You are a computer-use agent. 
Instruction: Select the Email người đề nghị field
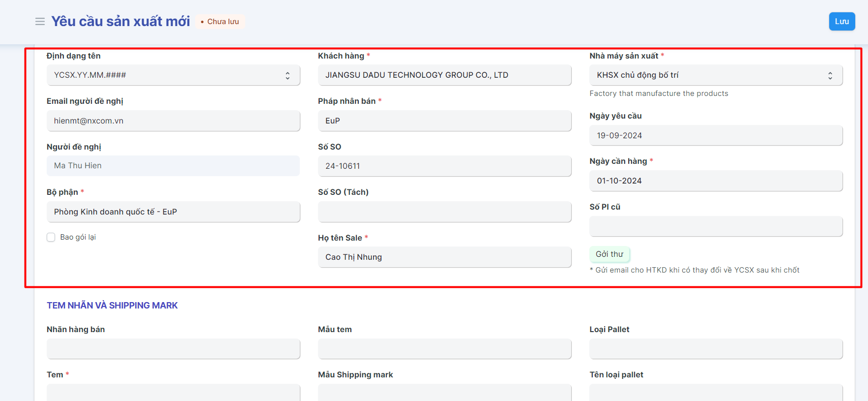point(173,121)
